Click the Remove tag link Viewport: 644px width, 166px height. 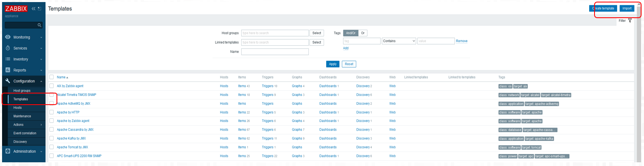pos(462,41)
